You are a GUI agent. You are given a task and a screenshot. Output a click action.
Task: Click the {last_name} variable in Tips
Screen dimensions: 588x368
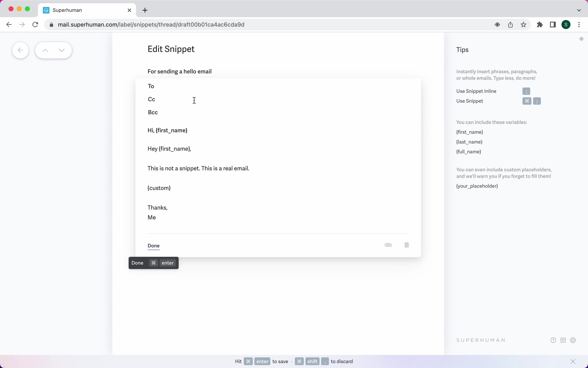(469, 142)
